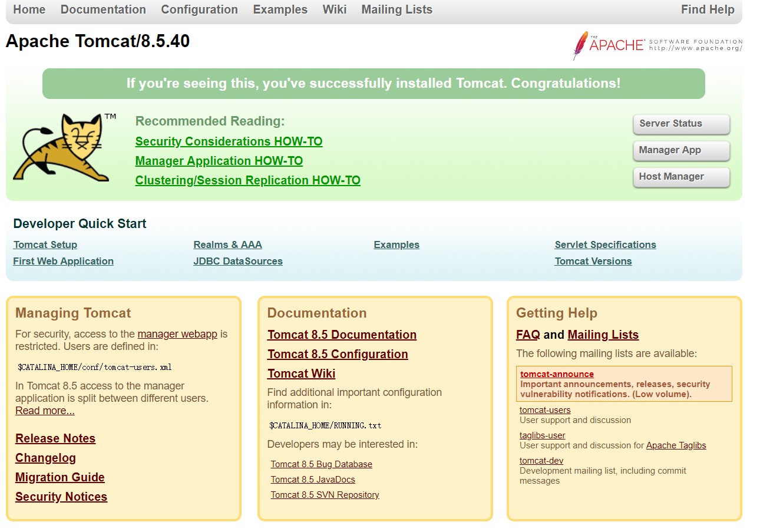Open Clustering/Session Replication HOW-TO link
This screenshot has height=532, width=760.
coord(247,180)
